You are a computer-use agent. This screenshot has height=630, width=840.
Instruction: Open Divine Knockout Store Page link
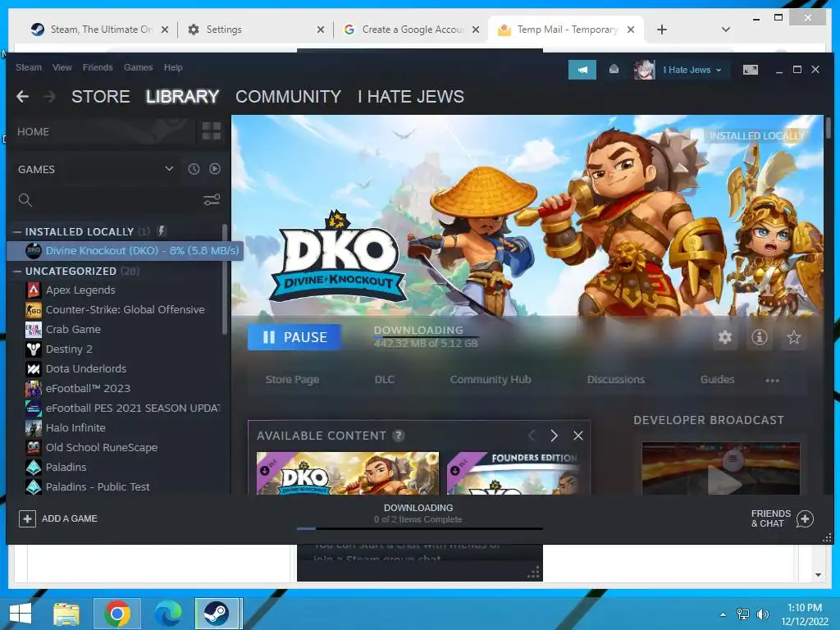pos(292,380)
